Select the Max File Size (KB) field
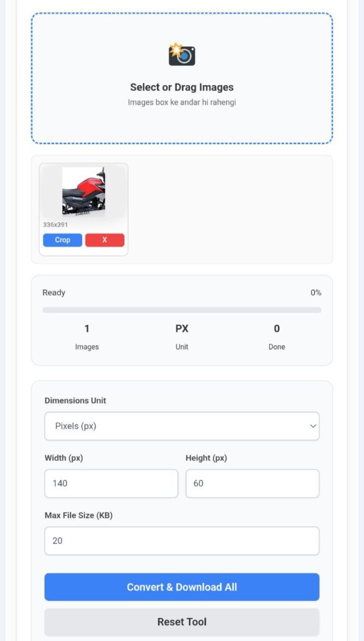 tap(182, 540)
